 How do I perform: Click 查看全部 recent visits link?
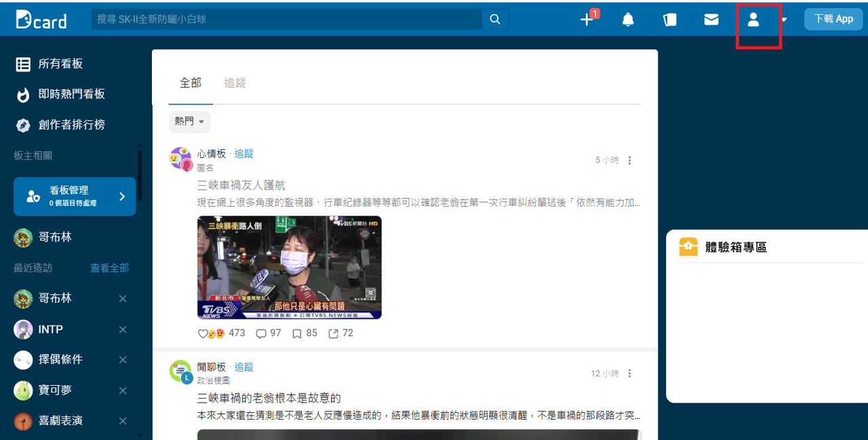click(x=109, y=268)
